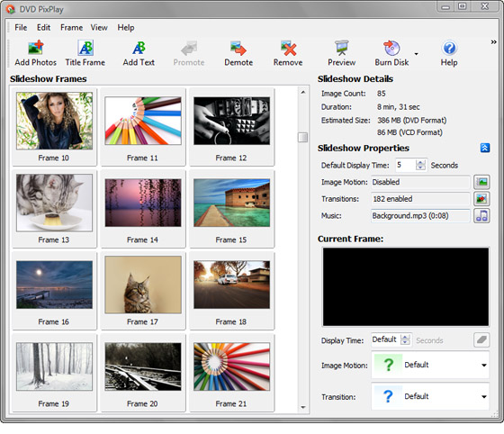Remove the selected frame using toolbar

[x=288, y=53]
